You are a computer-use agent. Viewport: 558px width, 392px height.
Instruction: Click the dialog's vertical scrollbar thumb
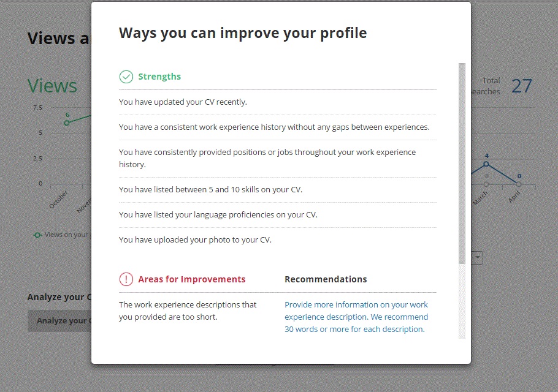(x=462, y=162)
